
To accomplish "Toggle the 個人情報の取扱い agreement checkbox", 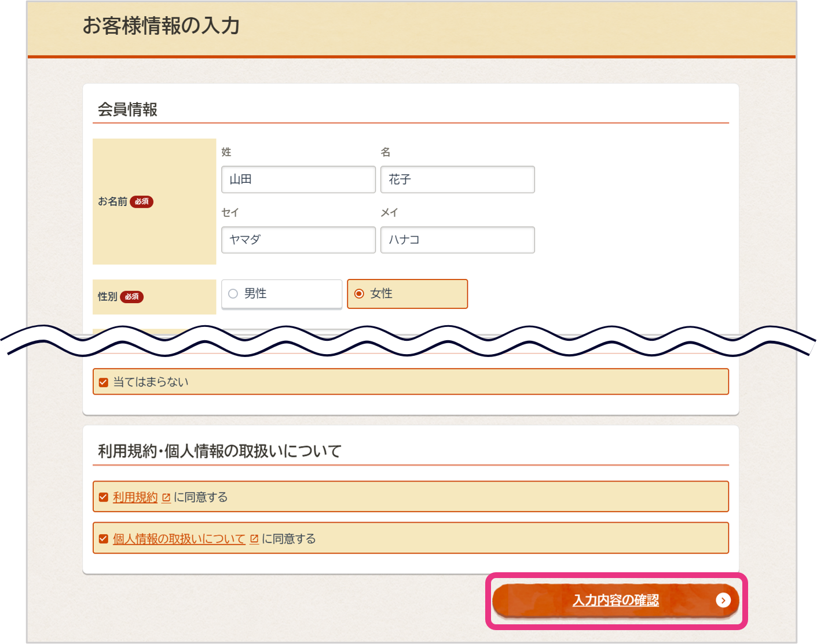I will (x=104, y=539).
